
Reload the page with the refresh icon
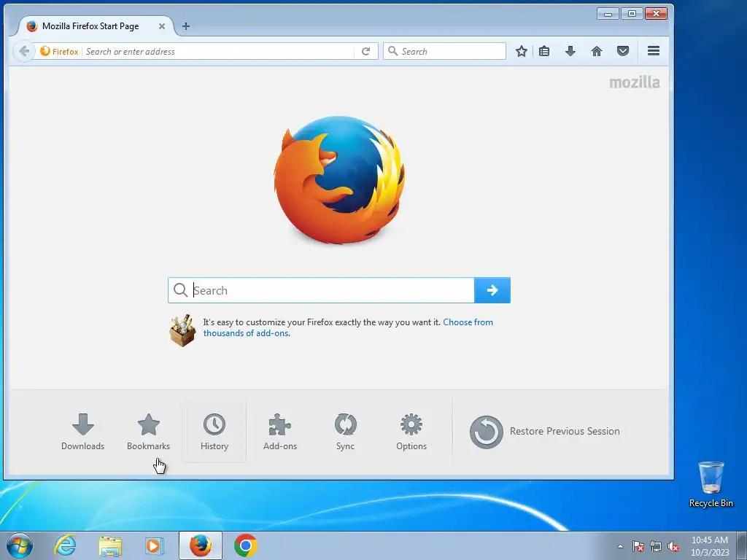point(366,51)
